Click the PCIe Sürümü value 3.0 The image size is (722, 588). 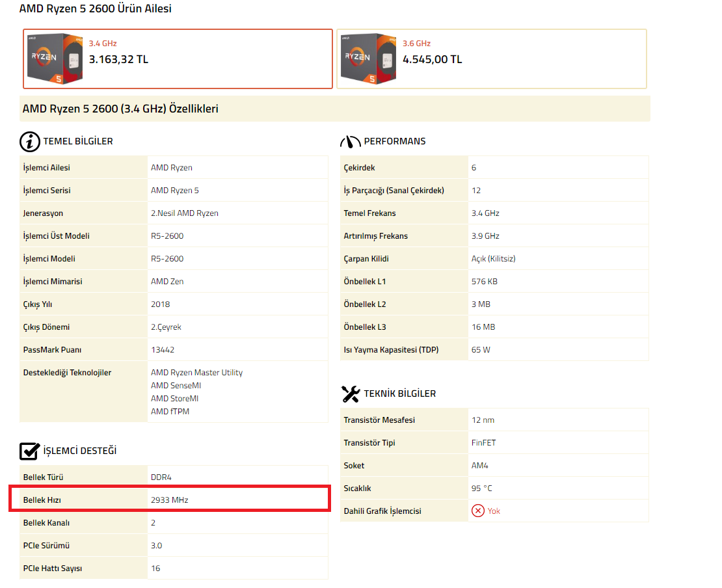pos(157,546)
